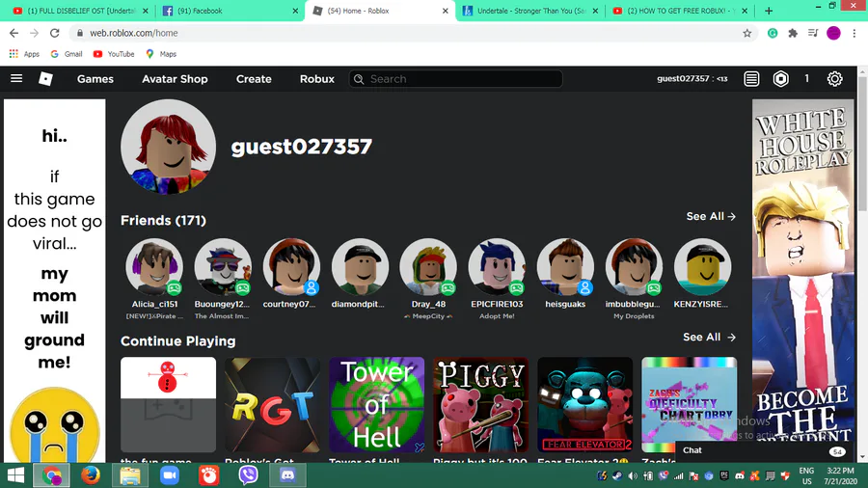Click inside the Roblox Search field
The height and width of the screenshot is (488, 868).
click(455, 79)
